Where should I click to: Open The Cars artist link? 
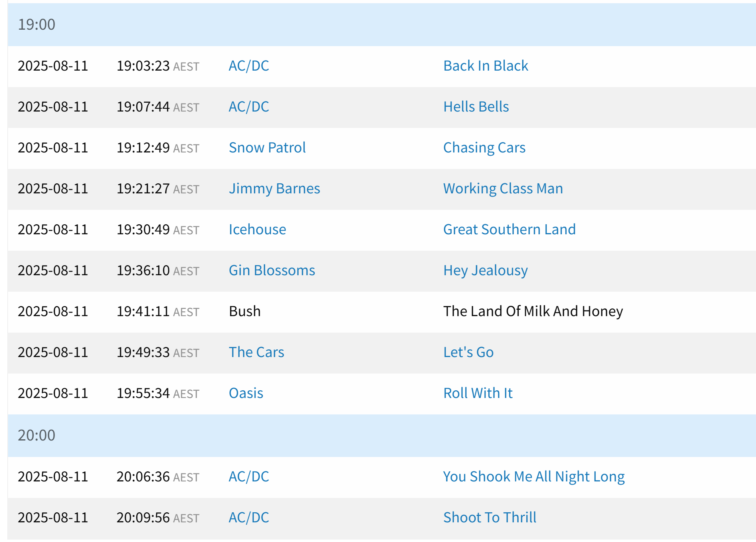click(256, 352)
